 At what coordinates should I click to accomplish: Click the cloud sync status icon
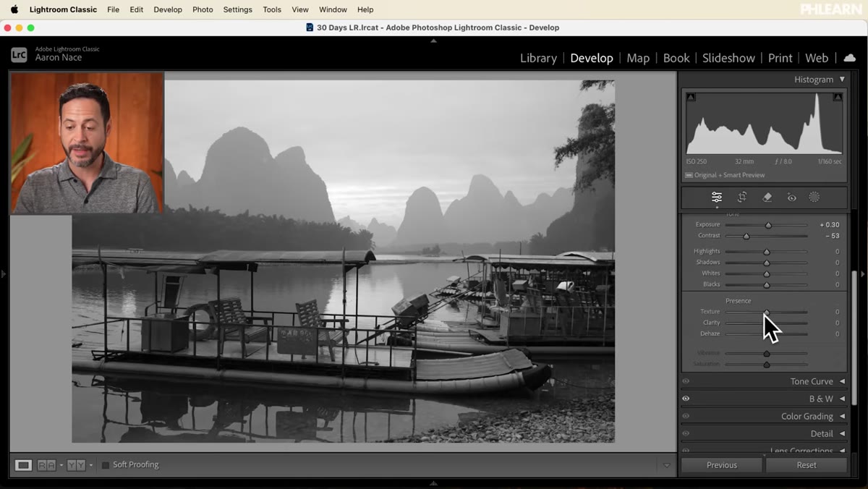[850, 58]
